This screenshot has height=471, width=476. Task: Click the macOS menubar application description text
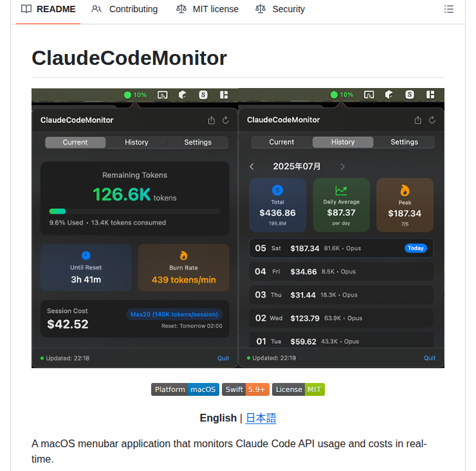(229, 451)
